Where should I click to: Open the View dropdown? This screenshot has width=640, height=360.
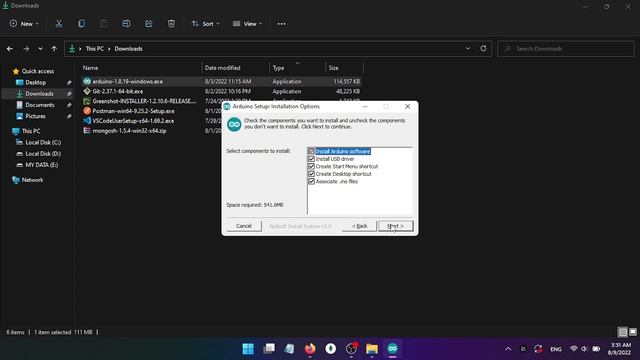pos(247,24)
